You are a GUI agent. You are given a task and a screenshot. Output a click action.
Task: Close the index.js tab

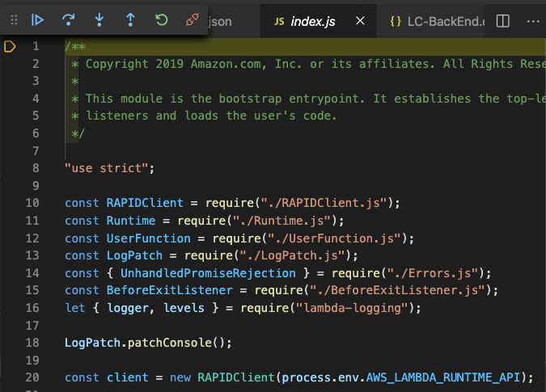tap(361, 21)
